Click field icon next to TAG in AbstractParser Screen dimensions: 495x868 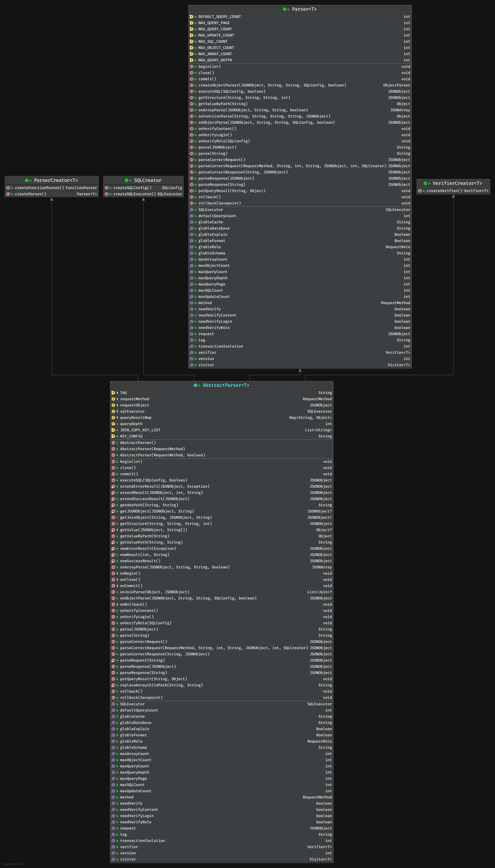[x=113, y=393]
